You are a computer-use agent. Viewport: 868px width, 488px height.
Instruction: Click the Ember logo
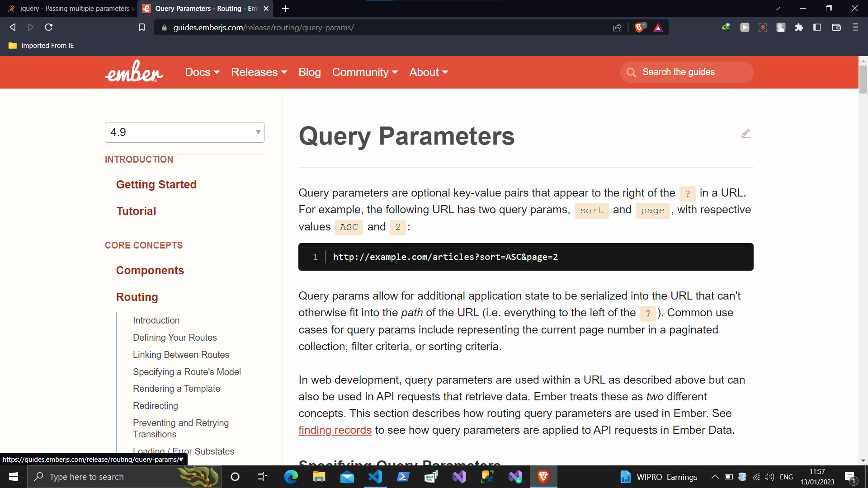click(134, 72)
